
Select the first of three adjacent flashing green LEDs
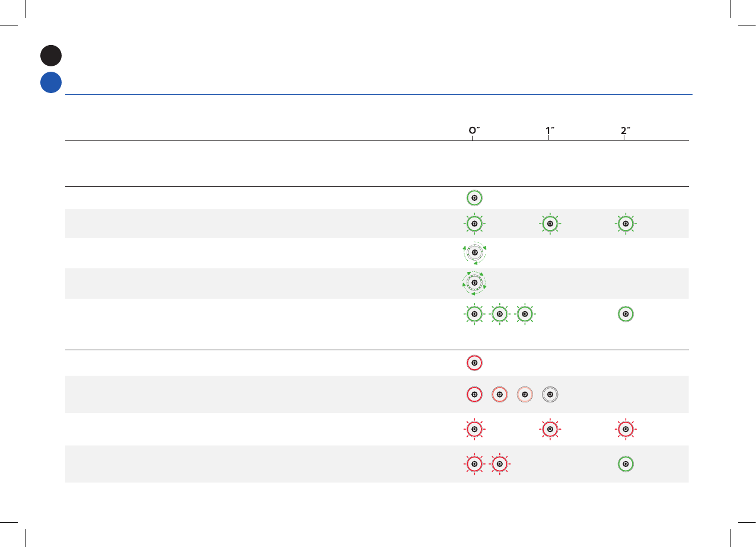pos(474,314)
